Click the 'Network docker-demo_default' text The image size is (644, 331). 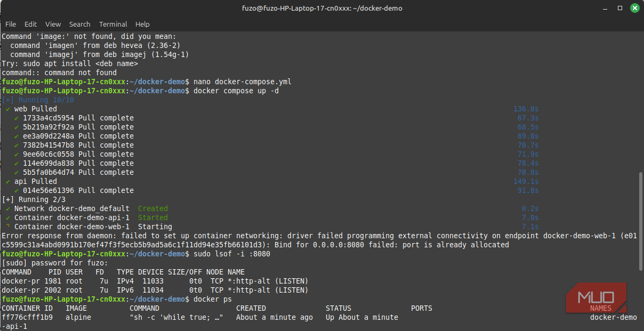[x=72, y=208]
